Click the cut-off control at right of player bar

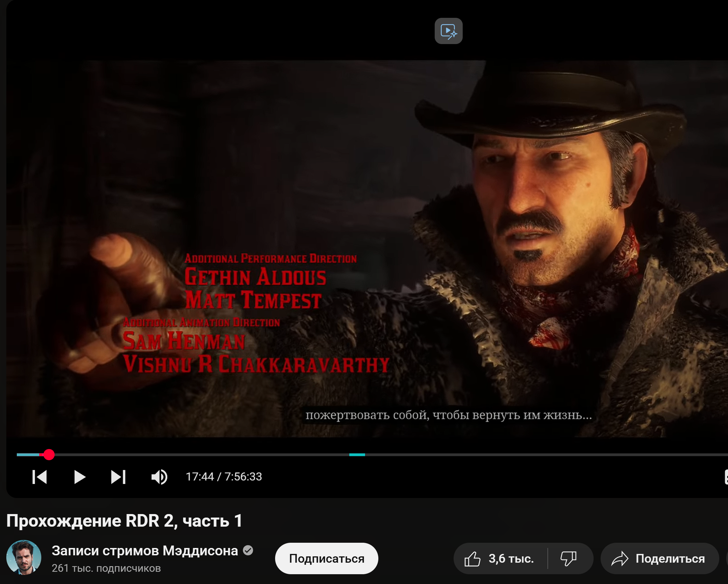click(726, 477)
